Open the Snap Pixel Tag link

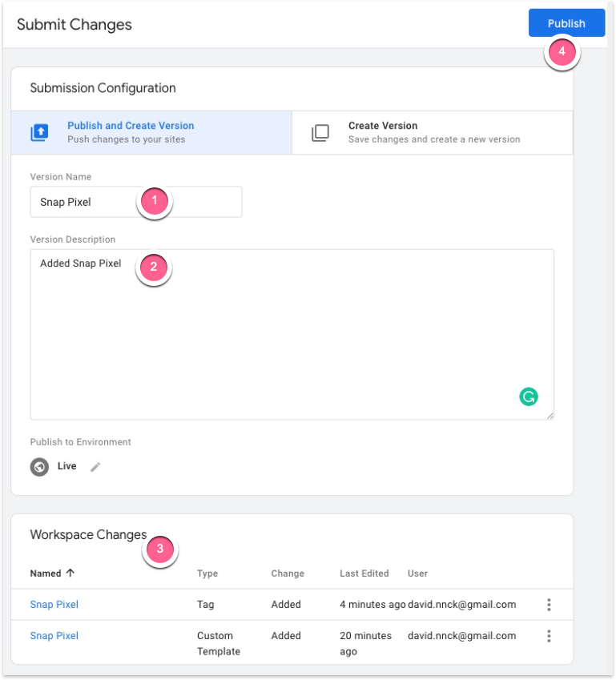[x=54, y=605]
